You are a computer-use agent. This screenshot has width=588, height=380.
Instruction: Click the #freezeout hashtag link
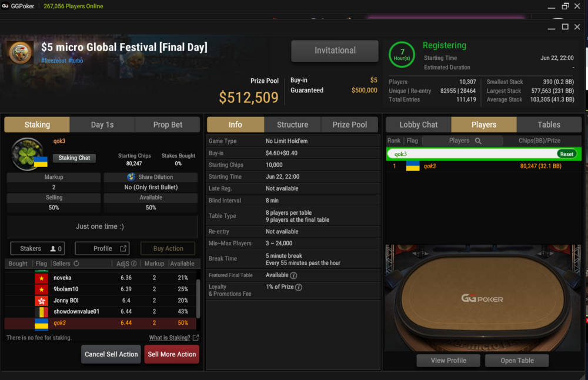click(54, 61)
